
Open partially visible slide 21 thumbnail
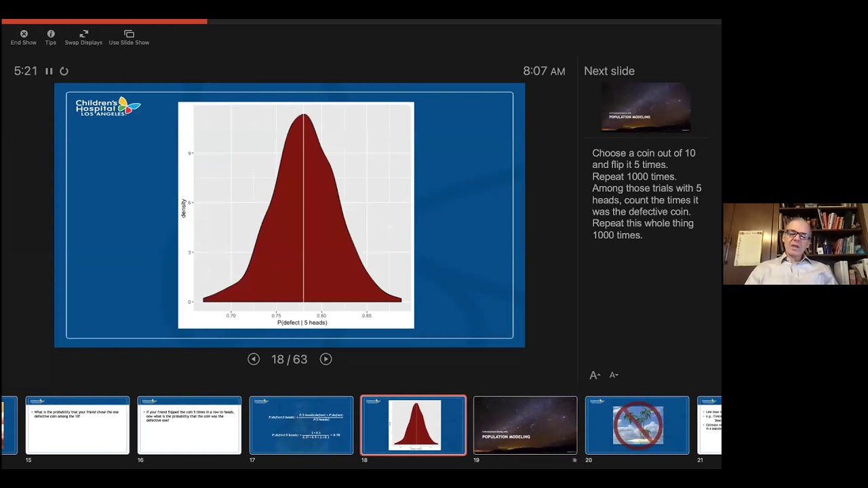tap(709, 425)
